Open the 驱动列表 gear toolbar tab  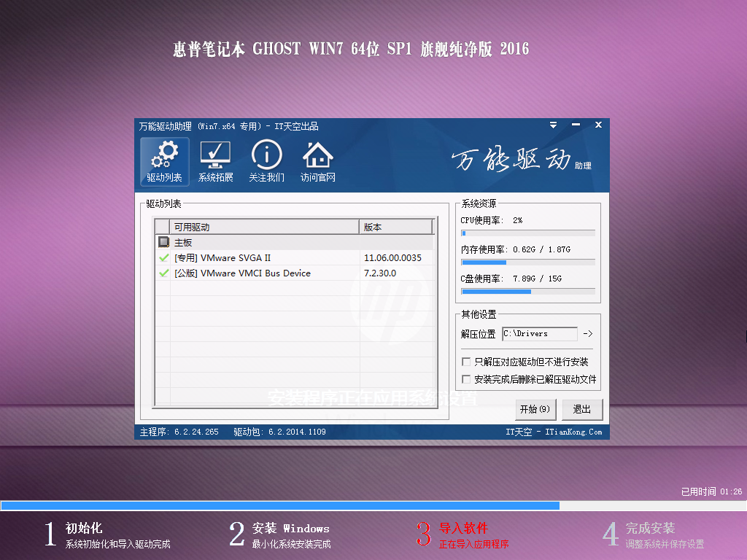tap(164, 161)
